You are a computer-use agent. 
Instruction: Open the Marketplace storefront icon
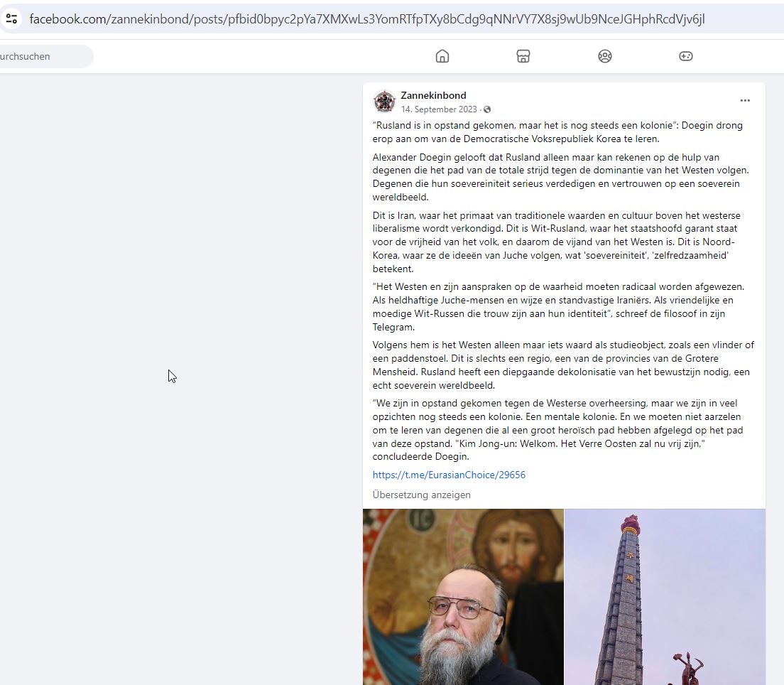(x=523, y=56)
